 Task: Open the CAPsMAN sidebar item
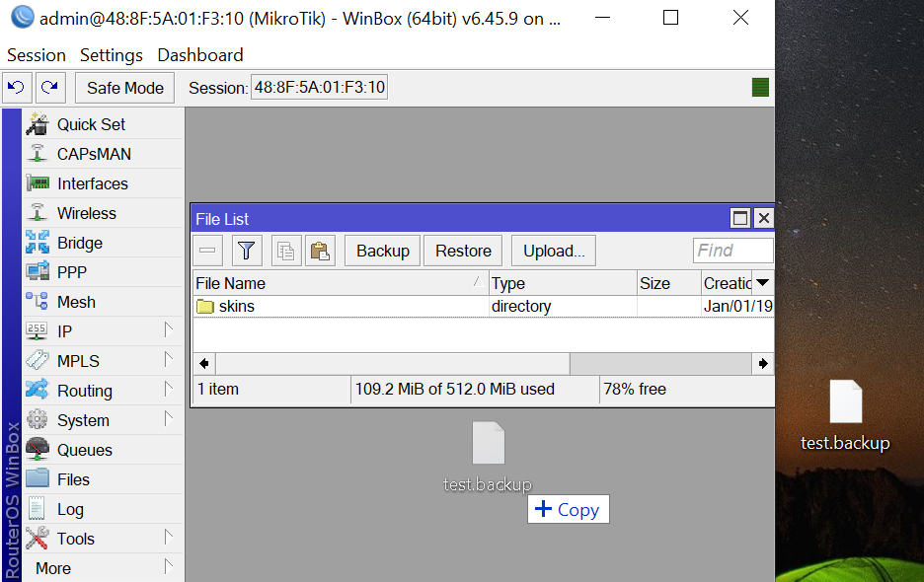(103, 154)
